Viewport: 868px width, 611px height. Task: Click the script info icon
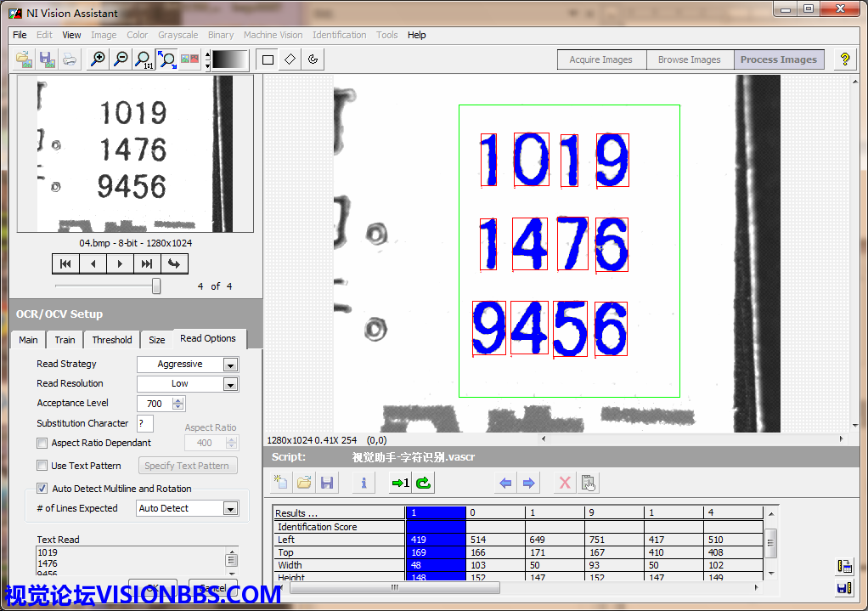364,484
